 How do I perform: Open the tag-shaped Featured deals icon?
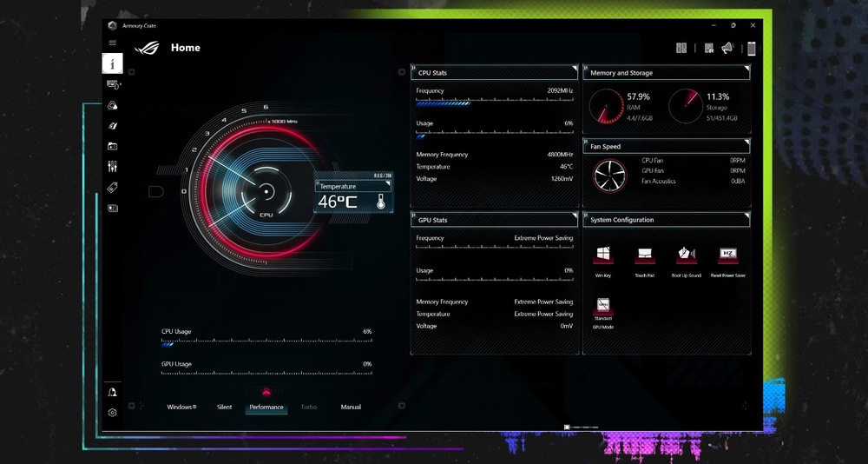click(x=113, y=188)
